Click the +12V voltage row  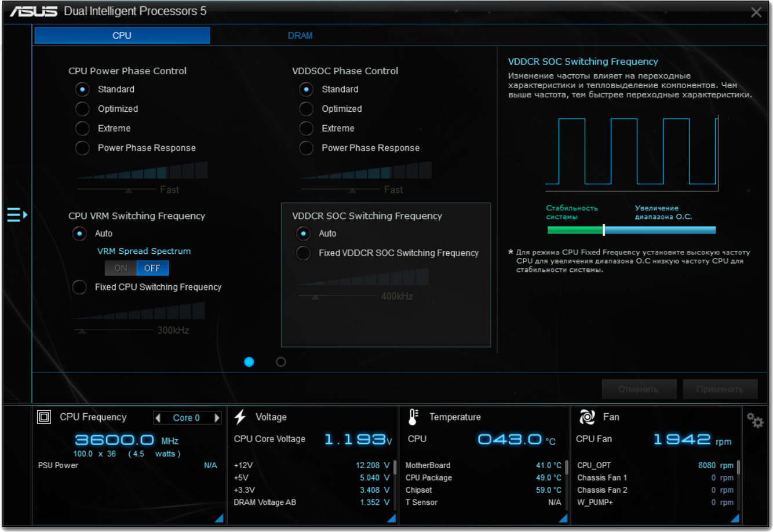tap(312, 465)
